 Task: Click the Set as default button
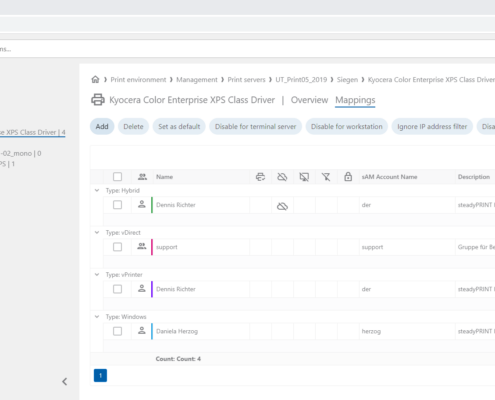click(179, 126)
